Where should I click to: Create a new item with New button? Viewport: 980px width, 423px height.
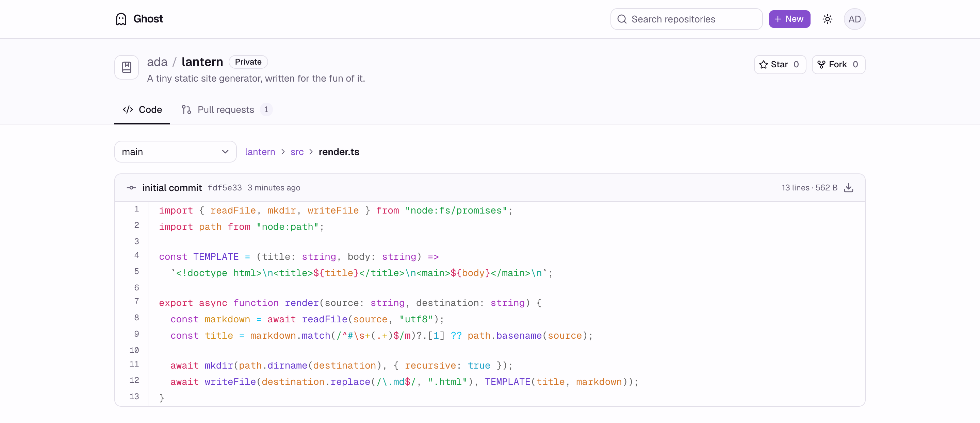tap(789, 19)
